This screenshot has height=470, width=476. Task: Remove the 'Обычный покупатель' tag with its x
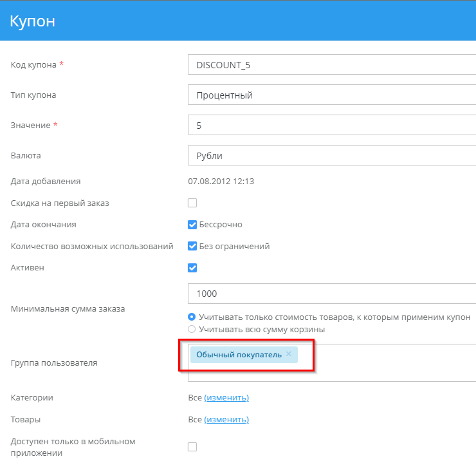289,354
